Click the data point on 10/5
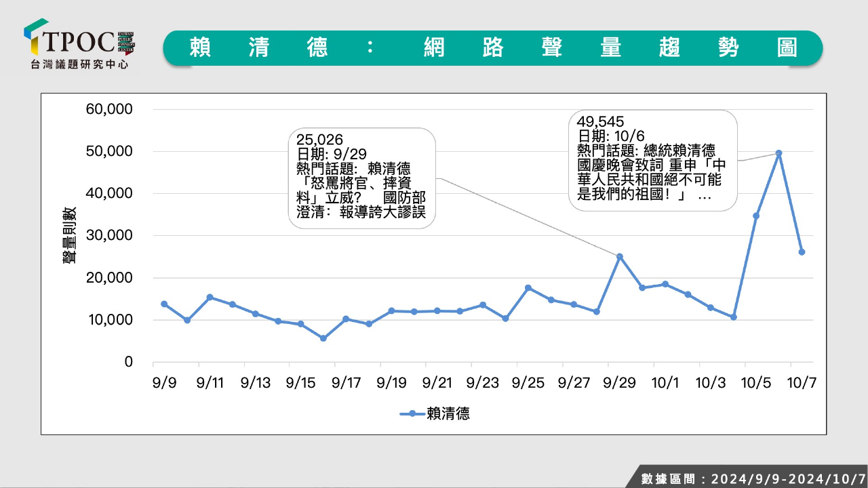The image size is (868, 488). click(756, 216)
